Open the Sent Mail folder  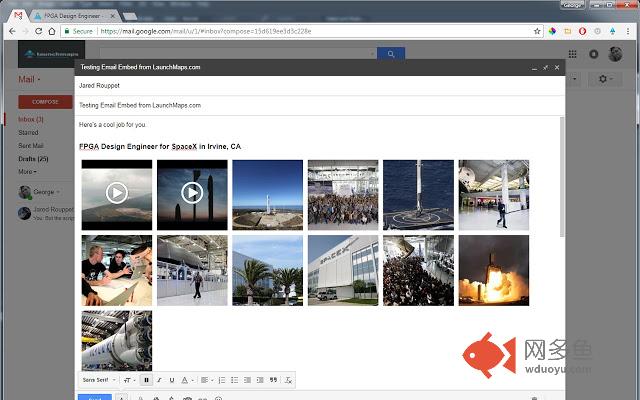point(31,146)
